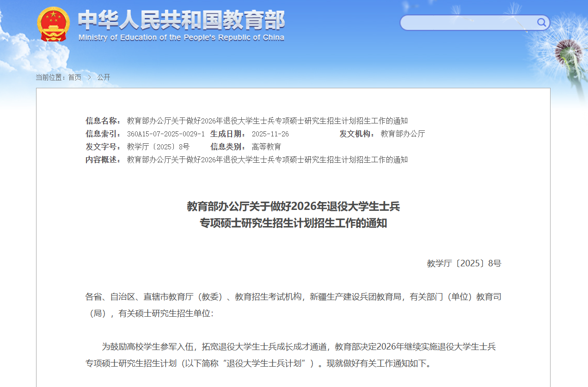Image resolution: width=588 pixels, height=387 pixels.
Task: Click the bold centered notice headline
Action: pyautogui.click(x=293, y=215)
